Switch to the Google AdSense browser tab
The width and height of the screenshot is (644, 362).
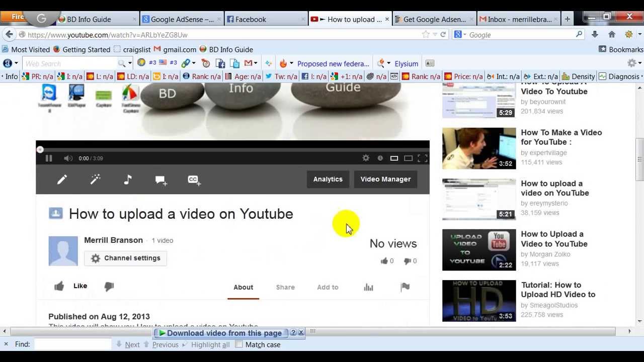click(x=181, y=19)
